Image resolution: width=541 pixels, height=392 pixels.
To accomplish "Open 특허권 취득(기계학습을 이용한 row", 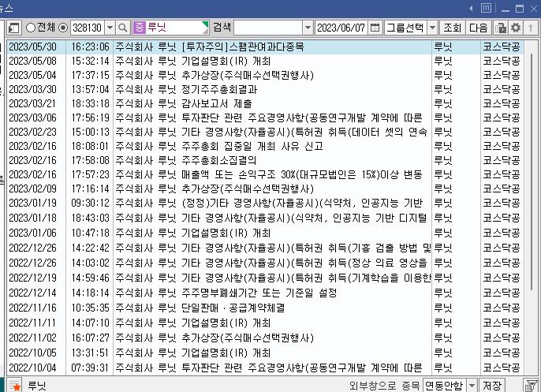I will 265,278.
